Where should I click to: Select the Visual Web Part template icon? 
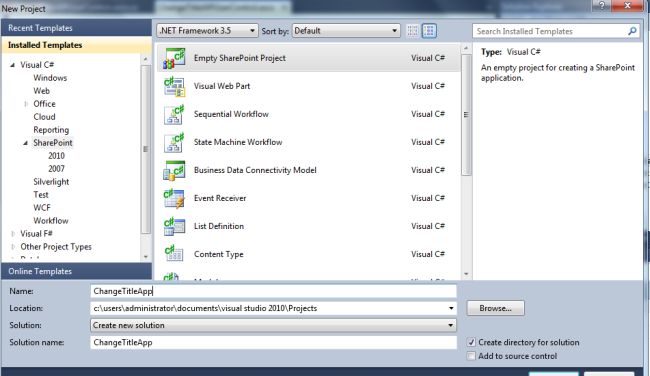coord(174,87)
